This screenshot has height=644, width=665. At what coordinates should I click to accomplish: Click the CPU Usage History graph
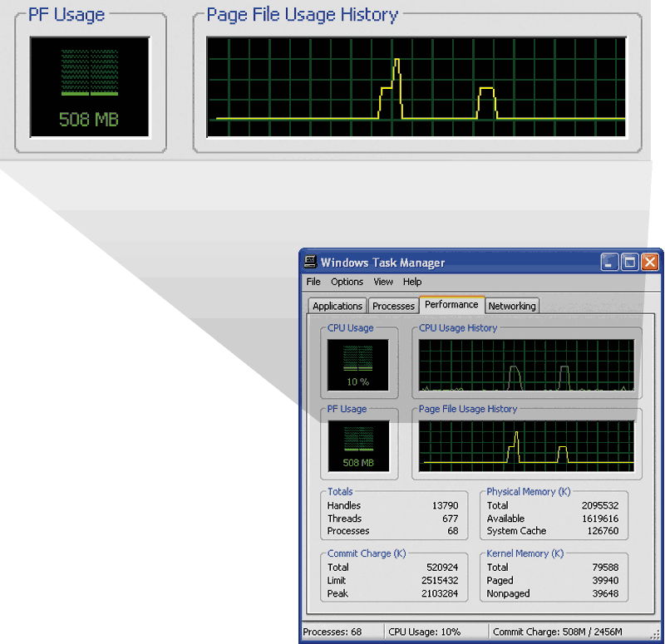pos(525,363)
